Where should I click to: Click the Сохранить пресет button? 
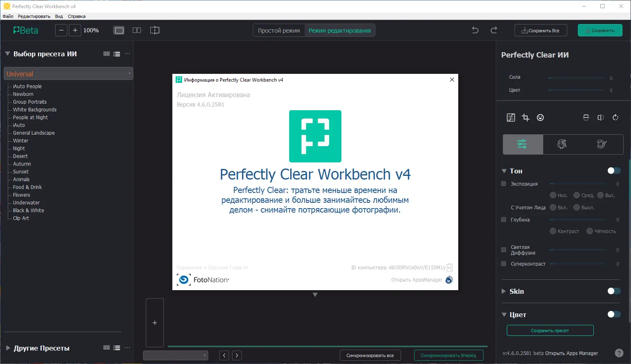click(550, 330)
